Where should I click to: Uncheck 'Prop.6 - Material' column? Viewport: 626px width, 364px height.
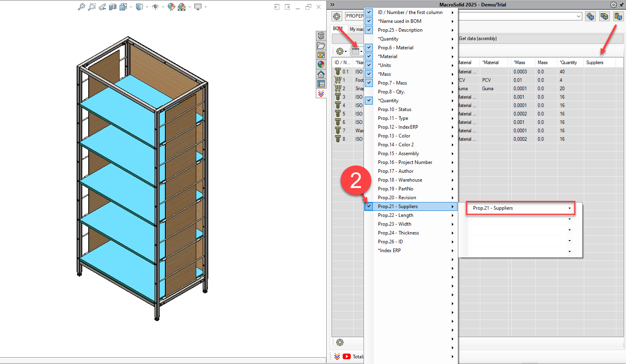(369, 48)
